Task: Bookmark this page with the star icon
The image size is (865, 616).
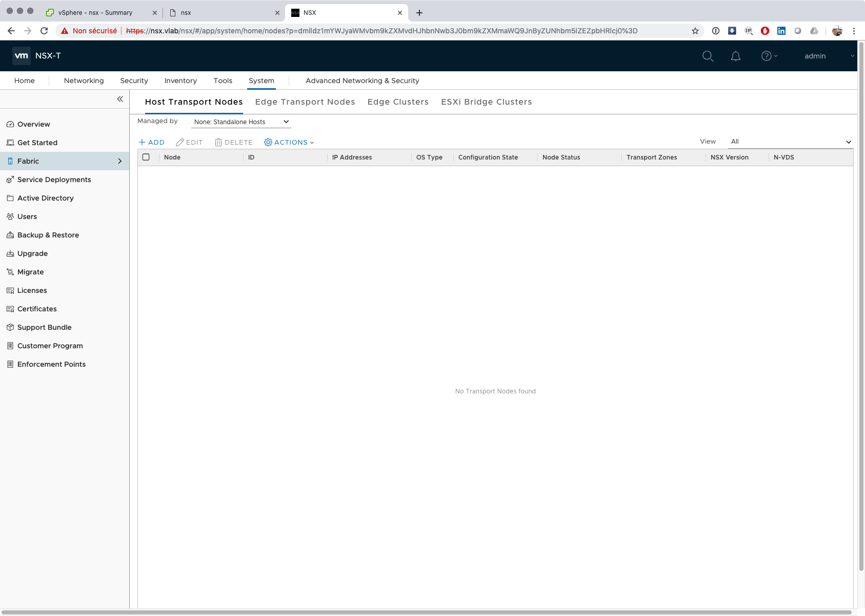Action: pyautogui.click(x=695, y=31)
